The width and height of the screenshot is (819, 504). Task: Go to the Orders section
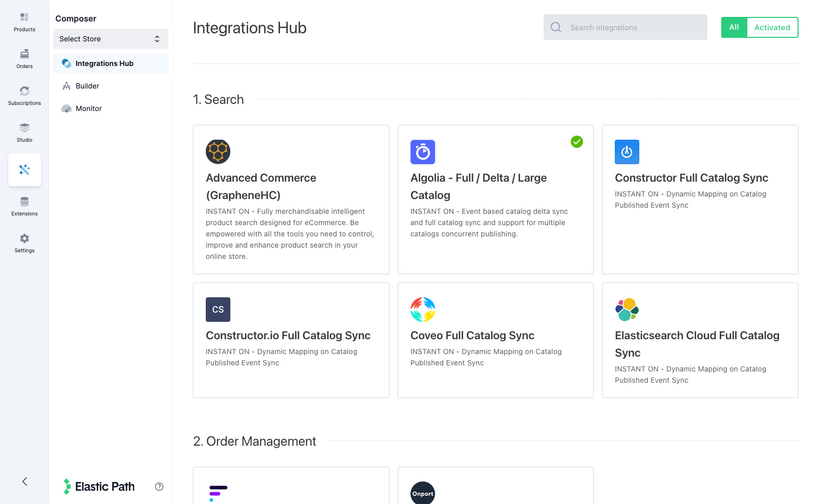[x=24, y=59]
